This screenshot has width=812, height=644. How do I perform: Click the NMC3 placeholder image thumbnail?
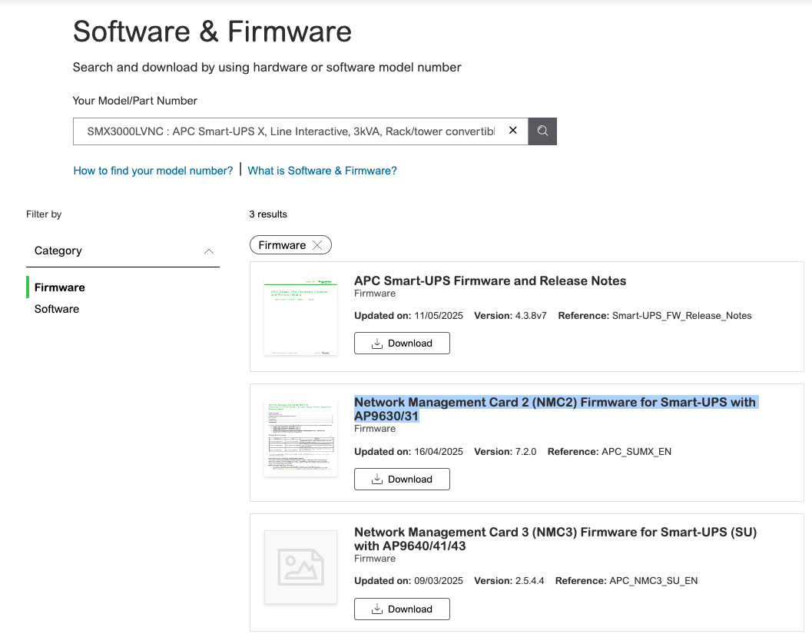tap(300, 567)
